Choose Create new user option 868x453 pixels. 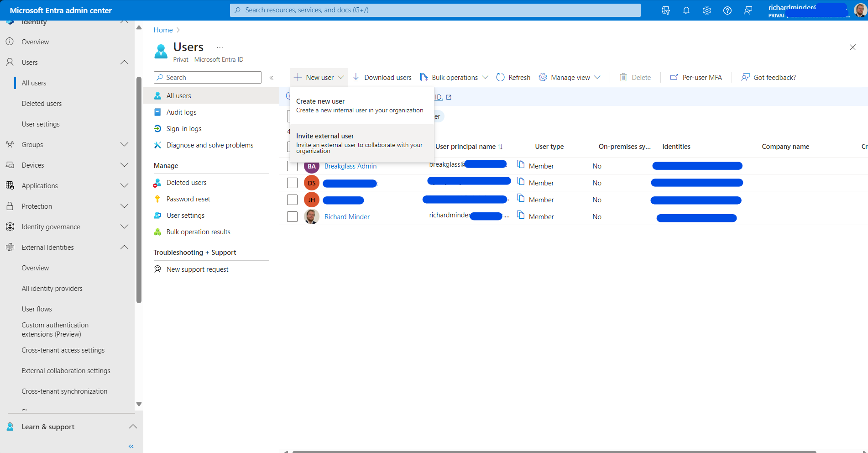pos(362,106)
